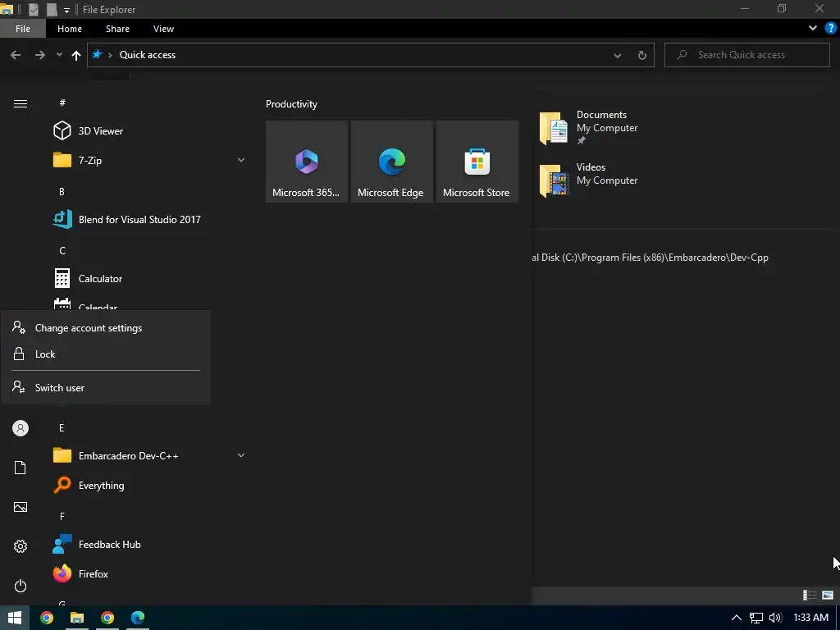This screenshot has width=840, height=630.
Task: Jump to letter B header
Action: 62,191
